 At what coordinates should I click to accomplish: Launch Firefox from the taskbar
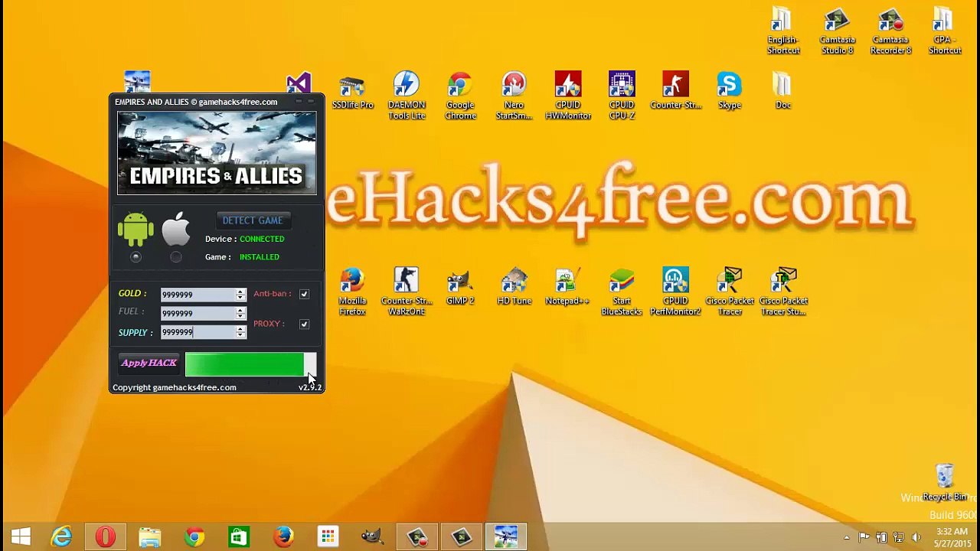pyautogui.click(x=283, y=537)
